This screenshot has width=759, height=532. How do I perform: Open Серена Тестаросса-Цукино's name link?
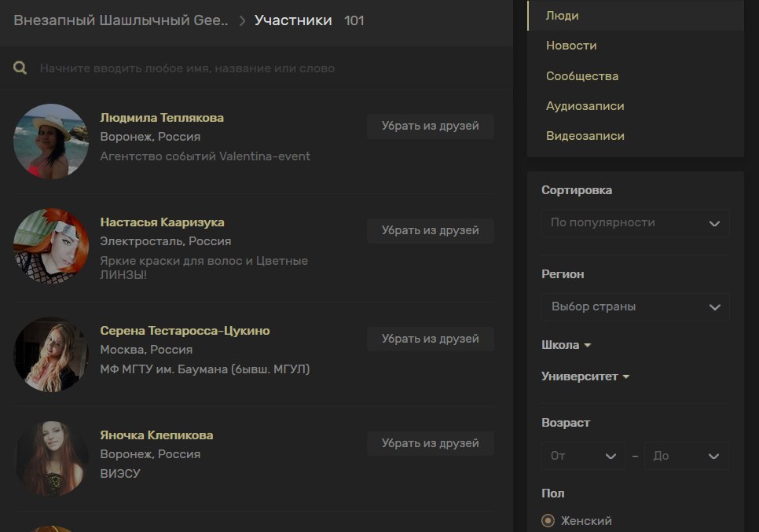[x=185, y=331]
